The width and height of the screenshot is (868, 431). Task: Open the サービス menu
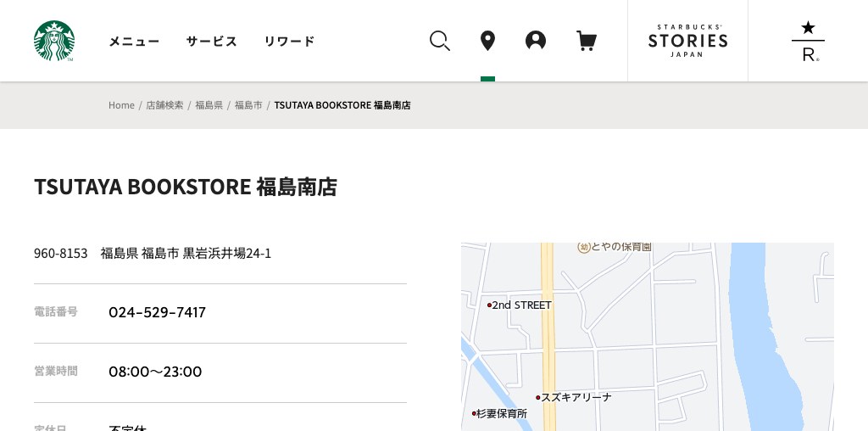211,41
